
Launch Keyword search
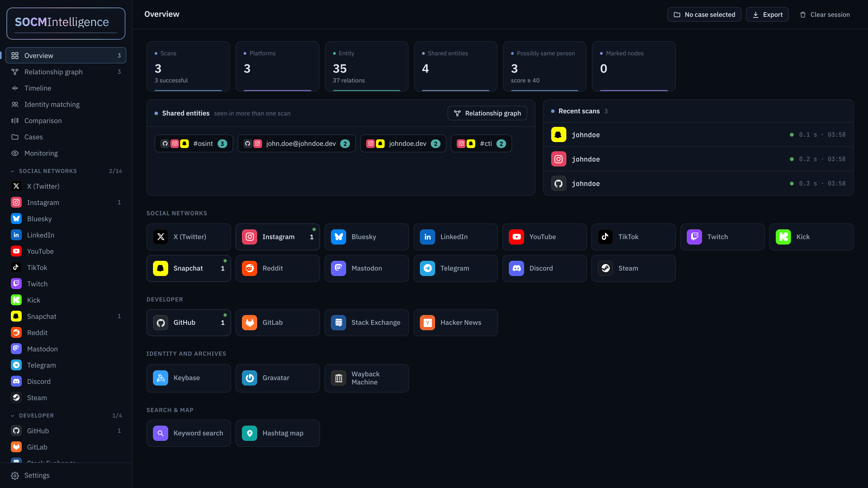[x=188, y=433]
